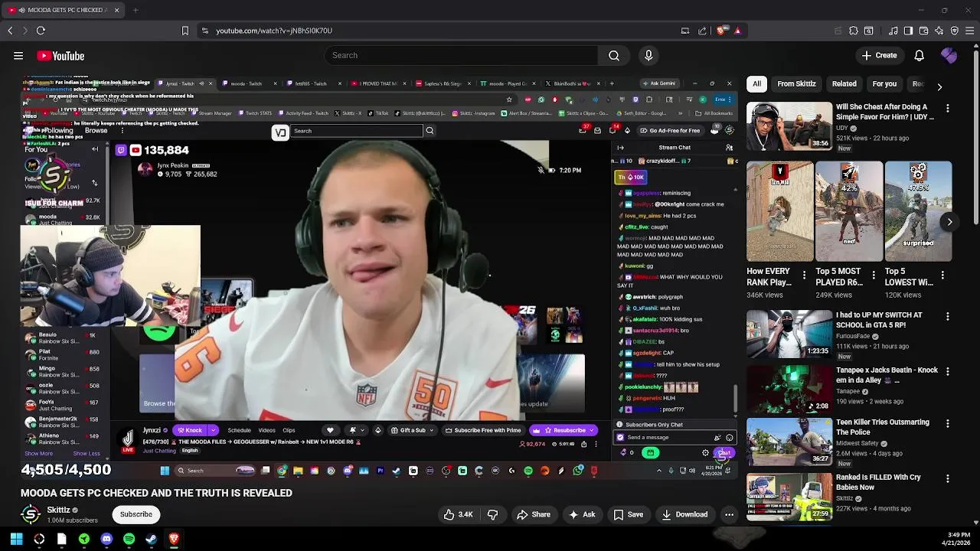Screen dimensions: 980x551
Task: Open I had to UP MY SWITCH video title
Action: tap(879, 320)
